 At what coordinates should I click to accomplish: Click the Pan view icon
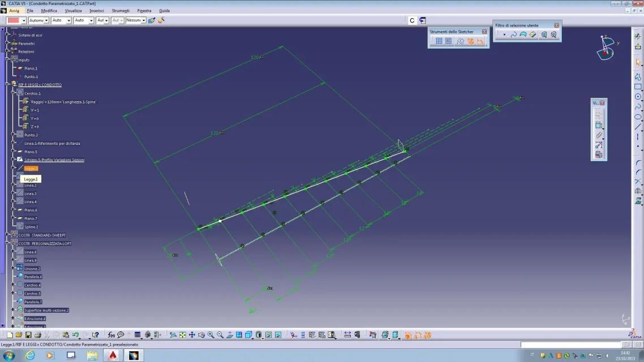tap(192, 335)
